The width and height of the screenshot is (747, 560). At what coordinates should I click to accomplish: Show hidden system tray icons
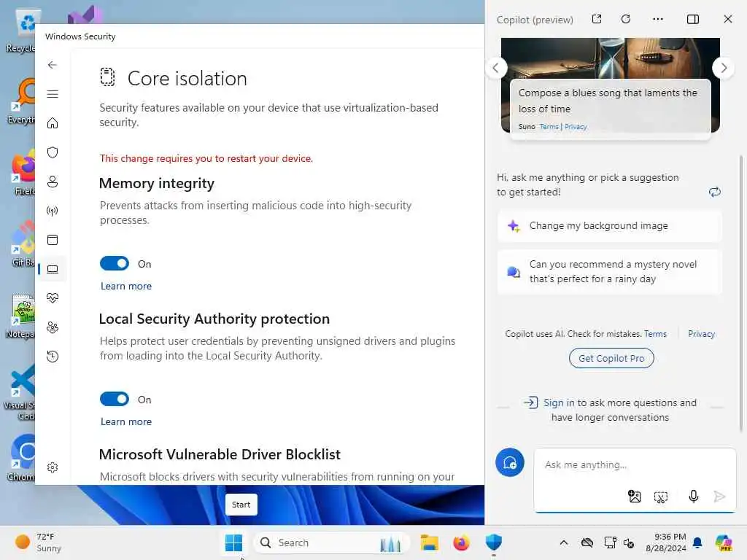click(564, 542)
